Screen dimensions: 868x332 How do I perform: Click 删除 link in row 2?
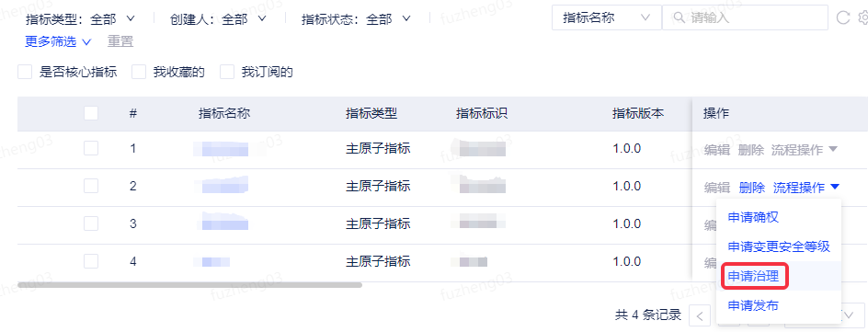tap(752, 188)
